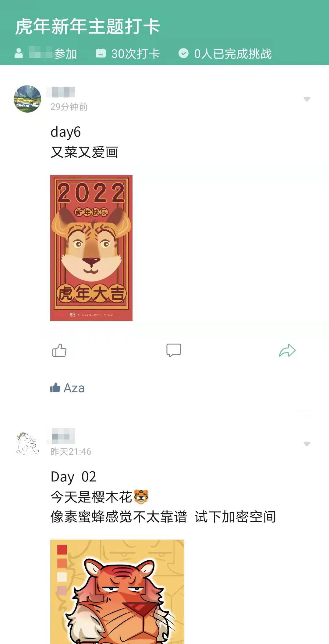Viewport: 329px width, 644px height.
Task: Tap the calendar icon beside 30次打卡
Action: pyautogui.click(x=101, y=53)
